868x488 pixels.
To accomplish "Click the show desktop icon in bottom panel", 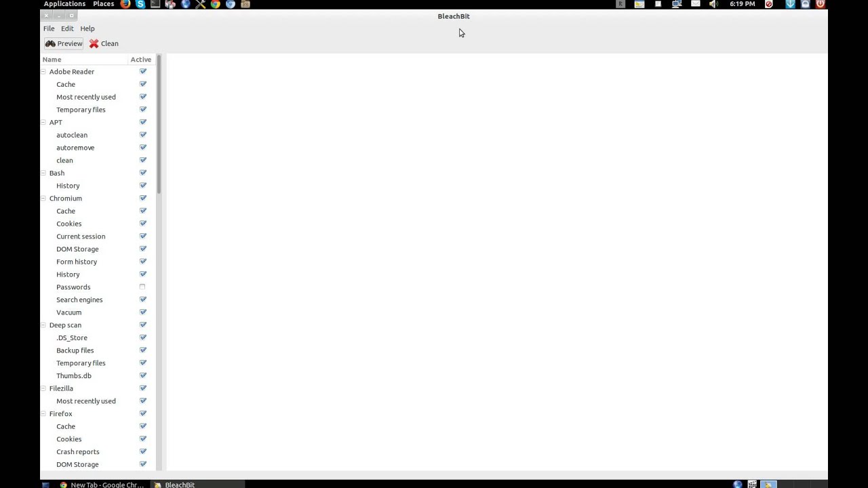I will pyautogui.click(x=45, y=485).
